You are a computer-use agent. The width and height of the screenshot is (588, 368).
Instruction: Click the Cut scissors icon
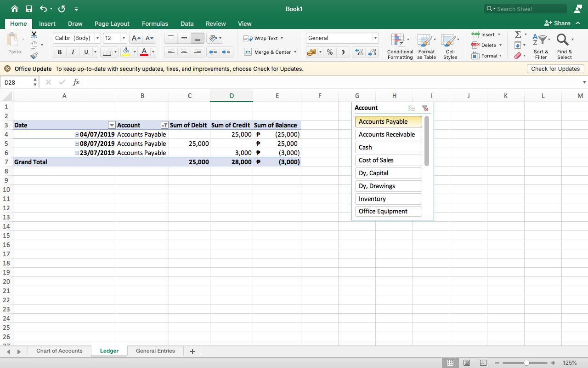(x=34, y=34)
